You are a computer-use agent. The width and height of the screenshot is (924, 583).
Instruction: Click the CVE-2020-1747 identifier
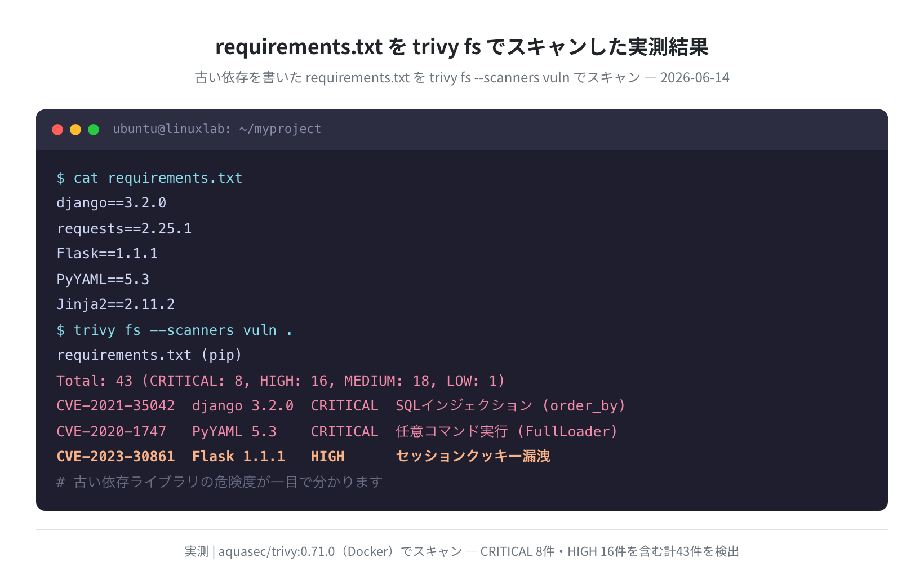pyautogui.click(x=112, y=431)
